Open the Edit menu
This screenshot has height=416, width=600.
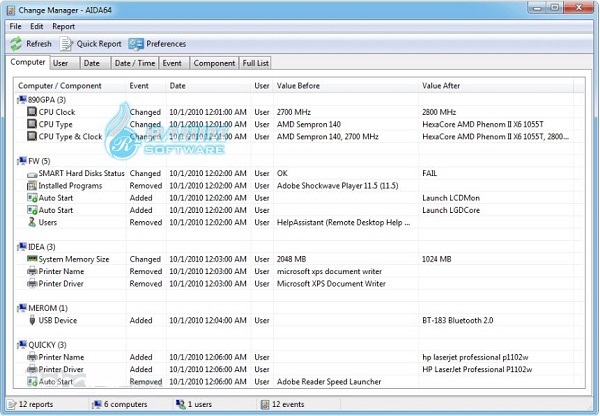click(36, 26)
